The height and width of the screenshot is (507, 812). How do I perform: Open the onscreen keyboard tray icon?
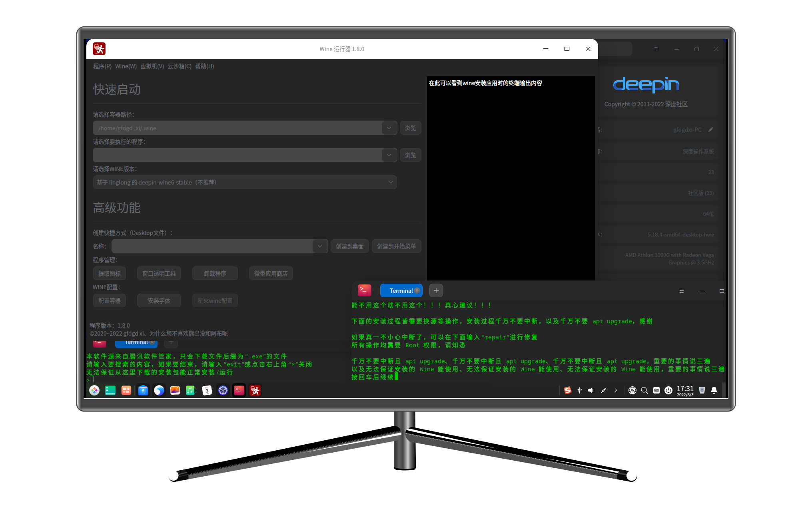pos(656,390)
